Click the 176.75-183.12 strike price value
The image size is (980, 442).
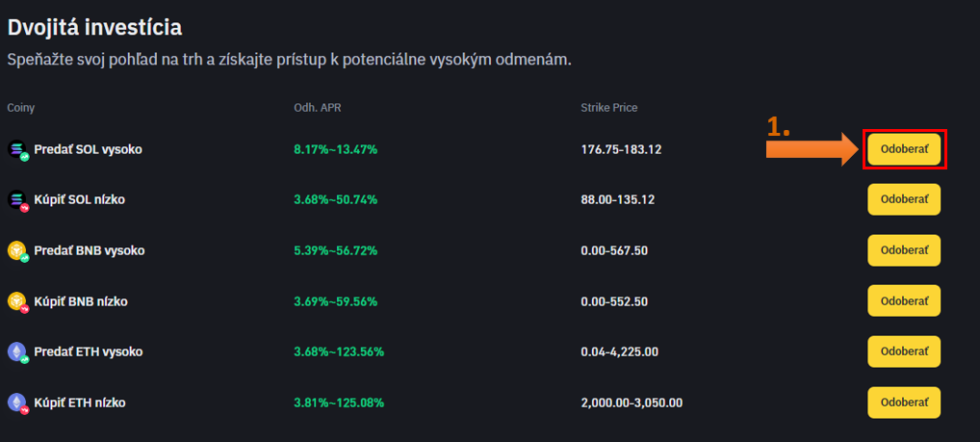[621, 149]
